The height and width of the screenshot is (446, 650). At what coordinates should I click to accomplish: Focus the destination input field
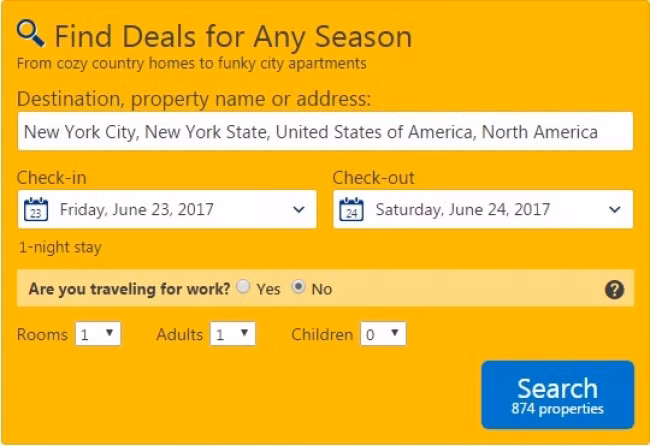click(x=325, y=132)
